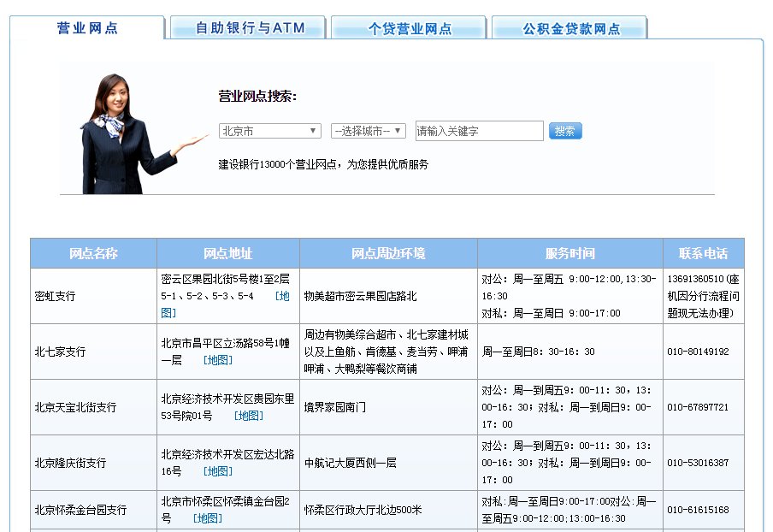Open the 个贷营业网点 tab

point(406,27)
